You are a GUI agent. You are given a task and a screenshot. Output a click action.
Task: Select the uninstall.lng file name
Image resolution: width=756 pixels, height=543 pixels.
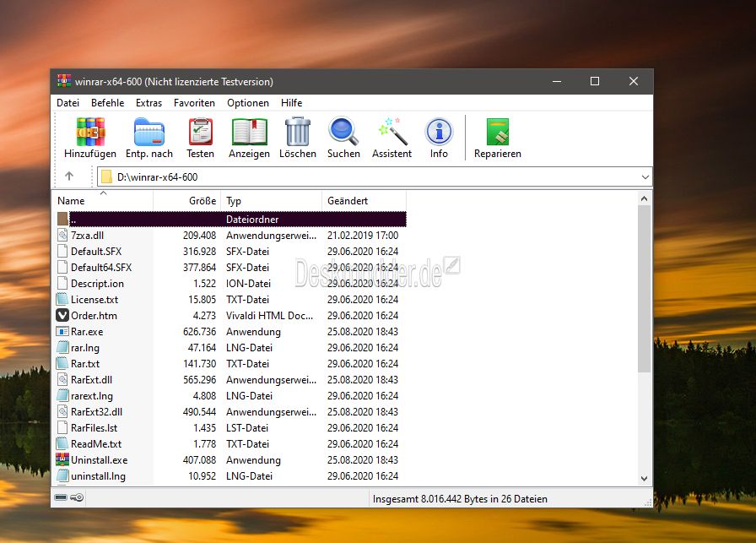(x=99, y=476)
